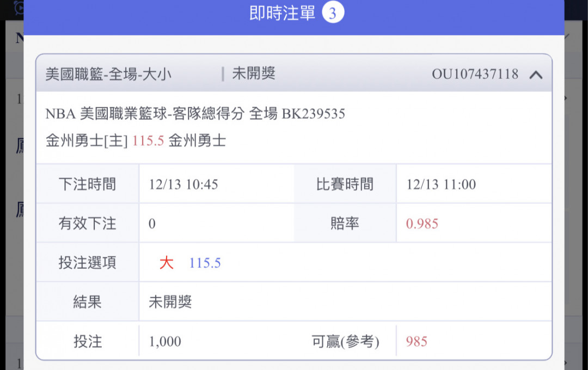The image size is (588, 370).
Task: Select the 即時注單 header title
Action: (282, 13)
